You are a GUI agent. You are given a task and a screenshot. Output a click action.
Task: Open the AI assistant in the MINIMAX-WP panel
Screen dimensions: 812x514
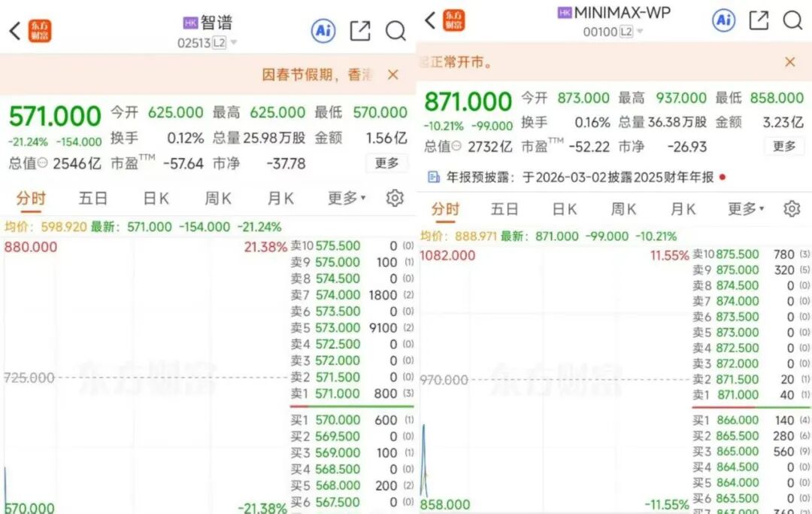click(x=723, y=20)
